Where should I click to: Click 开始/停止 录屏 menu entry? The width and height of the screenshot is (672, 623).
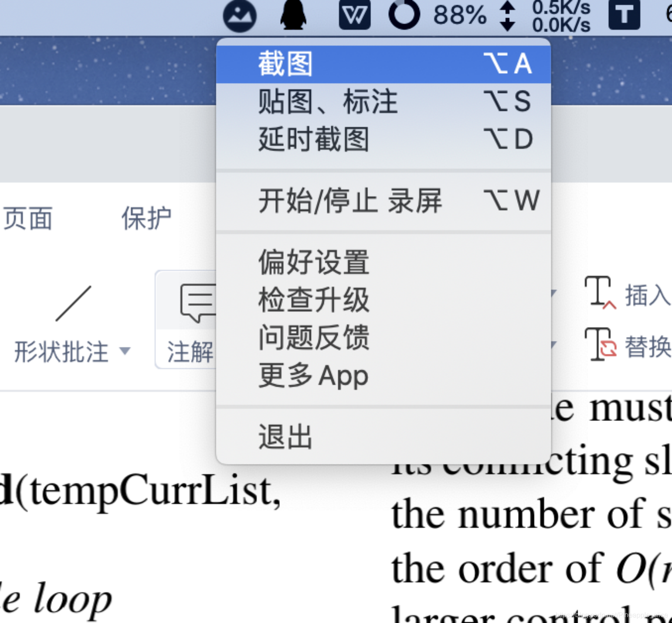click(x=383, y=201)
